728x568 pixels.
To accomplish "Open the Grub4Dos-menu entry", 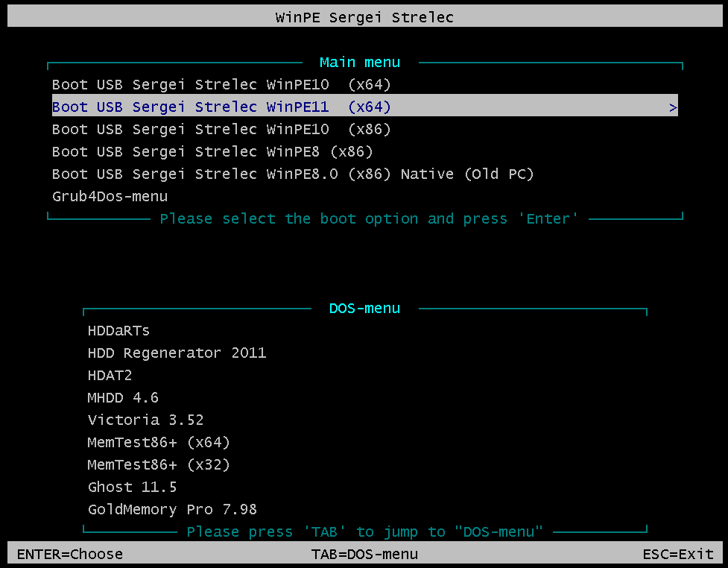I will tap(110, 197).
